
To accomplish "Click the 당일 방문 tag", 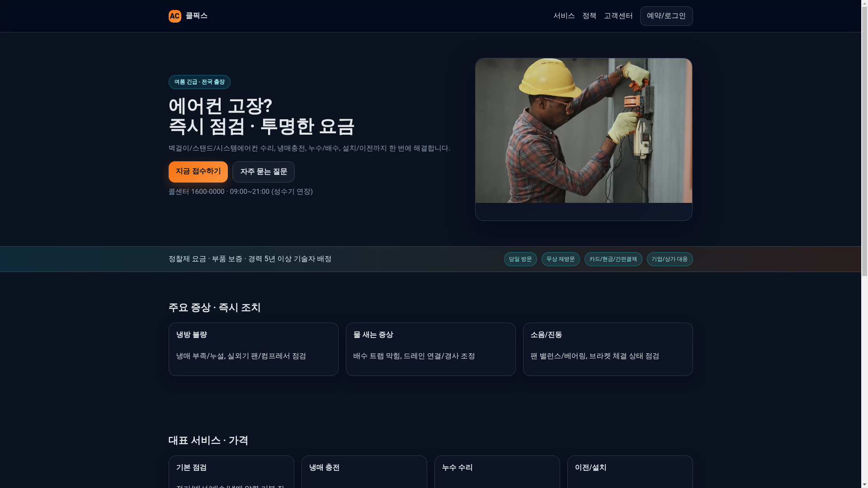I will [x=520, y=259].
